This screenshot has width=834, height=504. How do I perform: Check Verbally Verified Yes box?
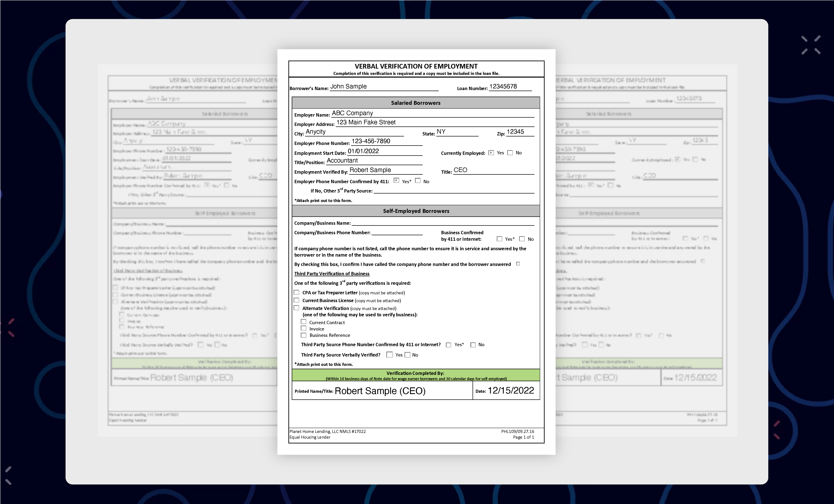tap(390, 355)
